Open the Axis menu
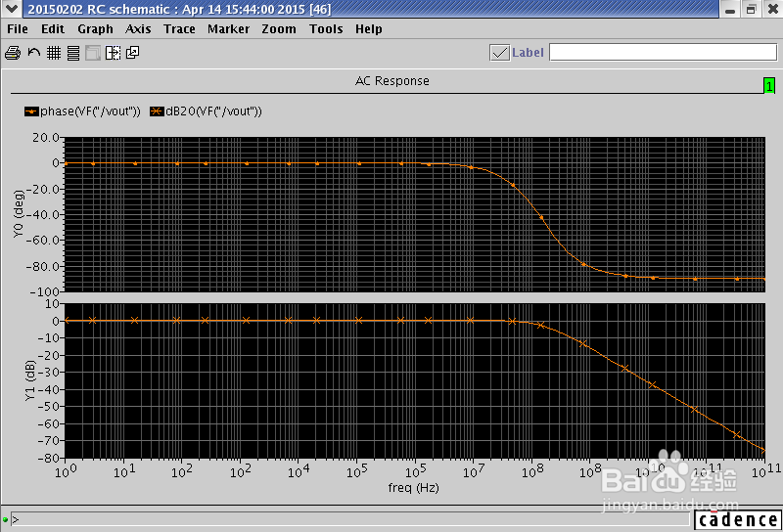 pyautogui.click(x=138, y=29)
